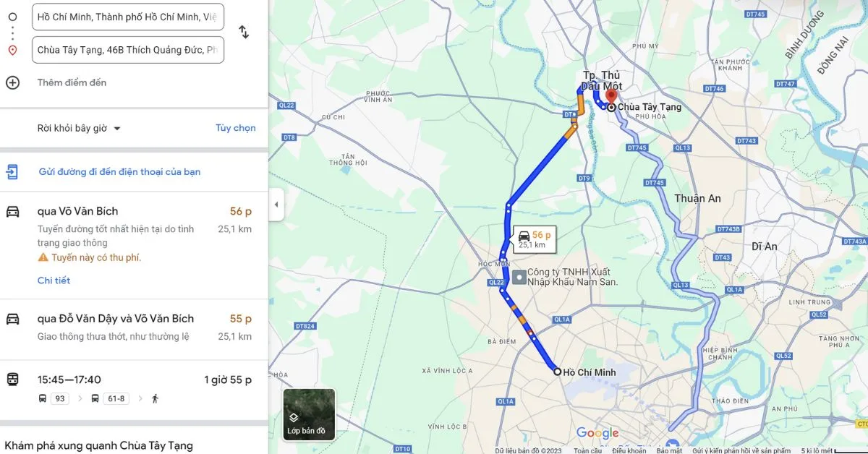The image size is (868, 454).
Task: Toggle the Lớp bản đồ satellite layer thumbnail
Action: (309, 415)
